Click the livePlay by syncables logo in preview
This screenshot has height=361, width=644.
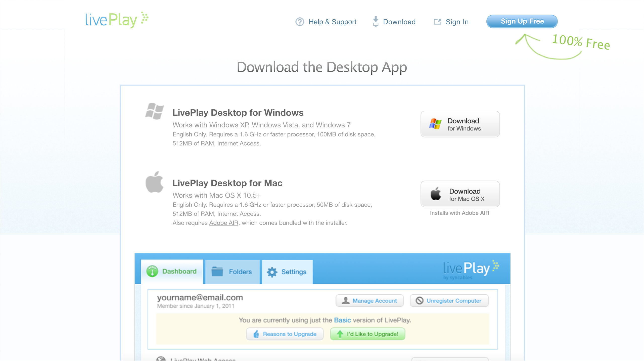(x=471, y=270)
